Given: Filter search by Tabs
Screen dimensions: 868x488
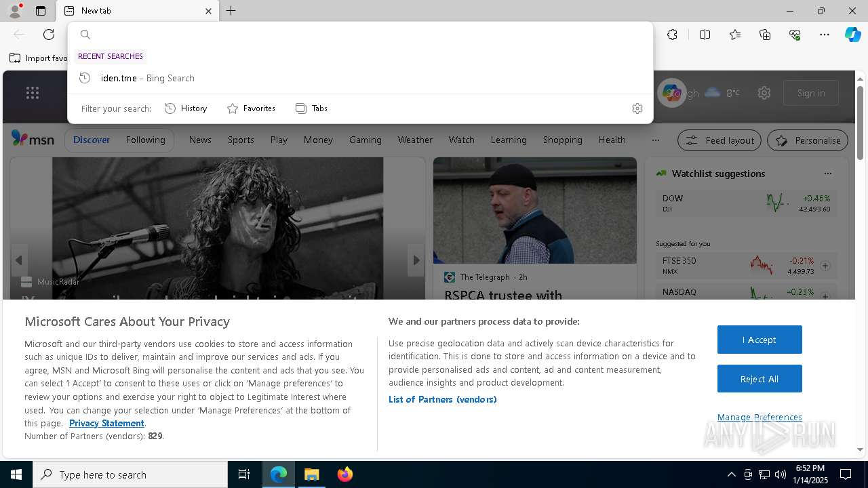Looking at the screenshot, I should pyautogui.click(x=311, y=108).
